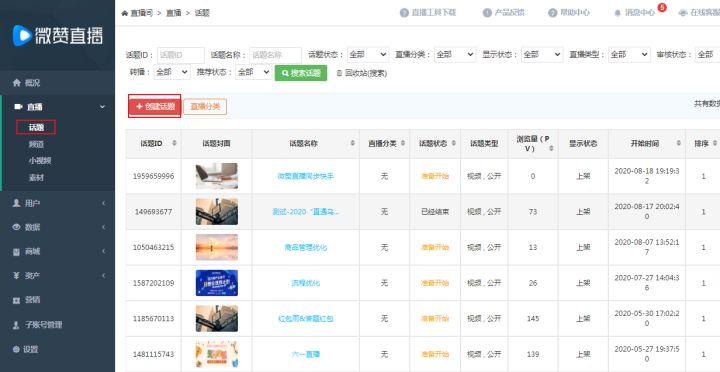Click the 话题ID search input field
Screen dimensions: 720x372
181,55
